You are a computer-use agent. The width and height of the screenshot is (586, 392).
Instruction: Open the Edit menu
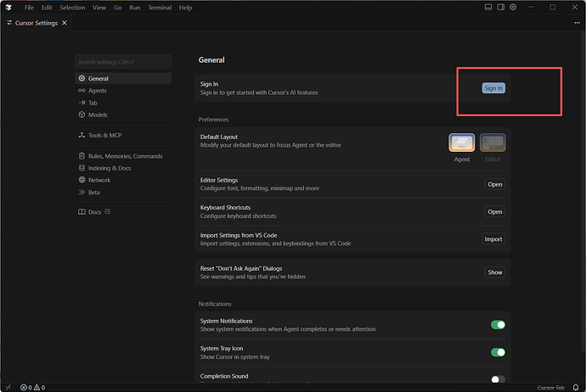coord(47,8)
